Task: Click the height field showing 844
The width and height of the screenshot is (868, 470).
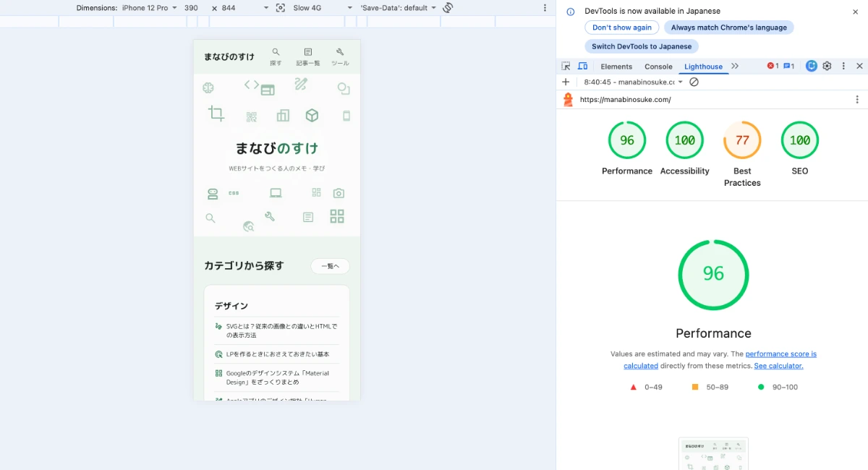Action: (229, 7)
